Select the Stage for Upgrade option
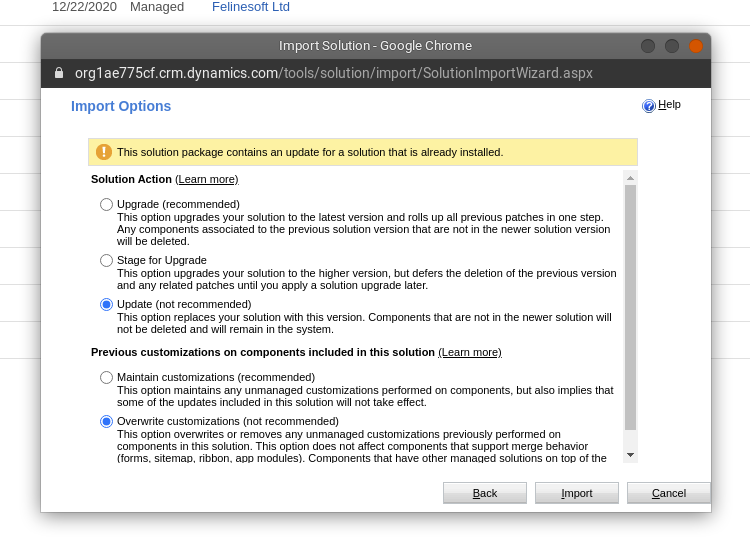 coord(106,260)
